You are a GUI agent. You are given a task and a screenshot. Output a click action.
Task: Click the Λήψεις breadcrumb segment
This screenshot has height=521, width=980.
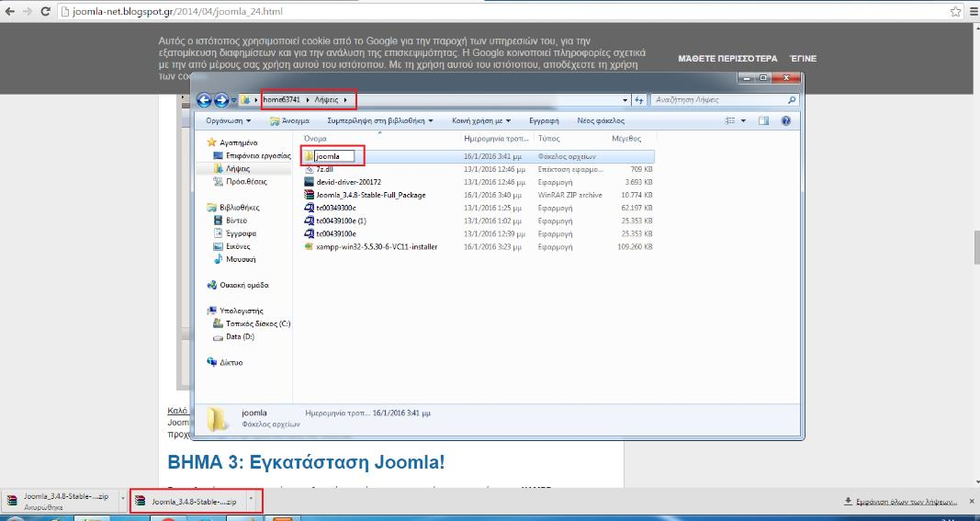click(326, 99)
